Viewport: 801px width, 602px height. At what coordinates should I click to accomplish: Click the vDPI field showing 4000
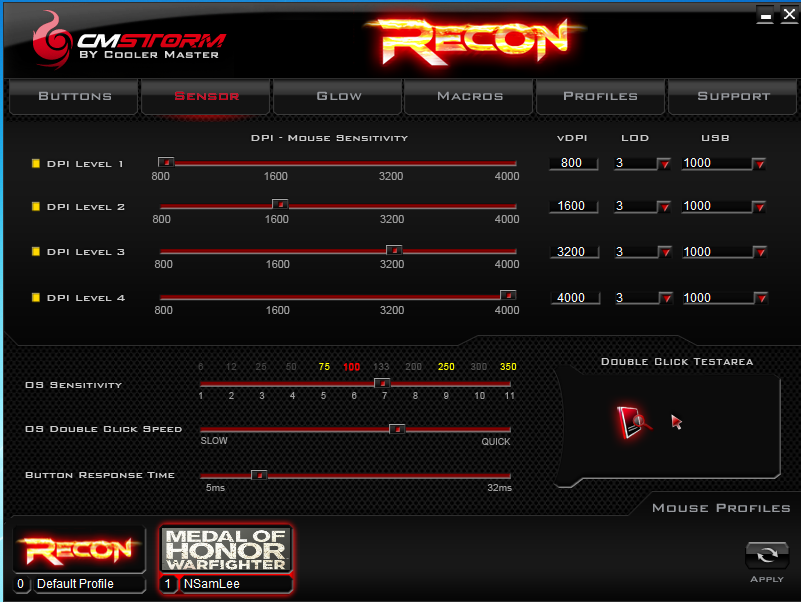point(575,298)
